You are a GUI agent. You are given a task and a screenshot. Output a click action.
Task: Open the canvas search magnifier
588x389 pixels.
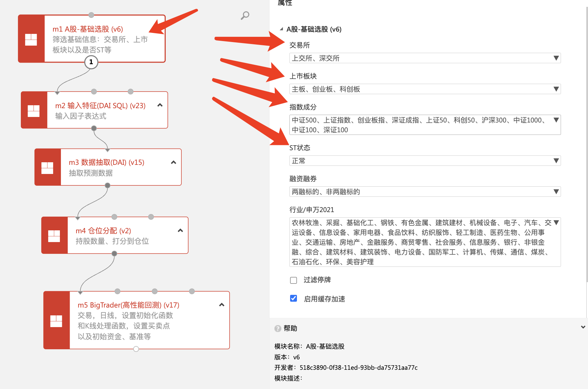(245, 15)
